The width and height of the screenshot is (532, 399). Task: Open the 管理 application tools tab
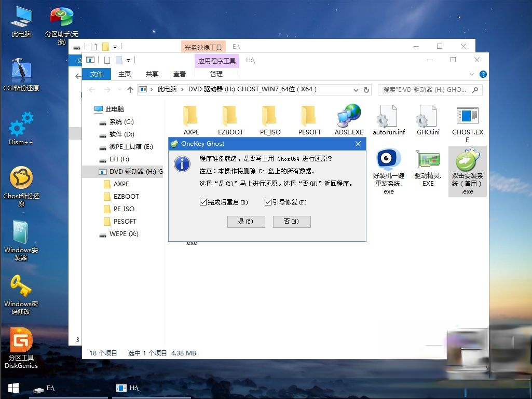pyautogui.click(x=217, y=74)
